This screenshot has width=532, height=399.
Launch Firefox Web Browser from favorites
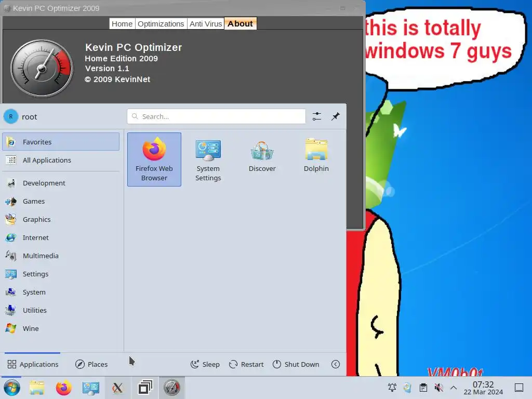[x=154, y=159]
